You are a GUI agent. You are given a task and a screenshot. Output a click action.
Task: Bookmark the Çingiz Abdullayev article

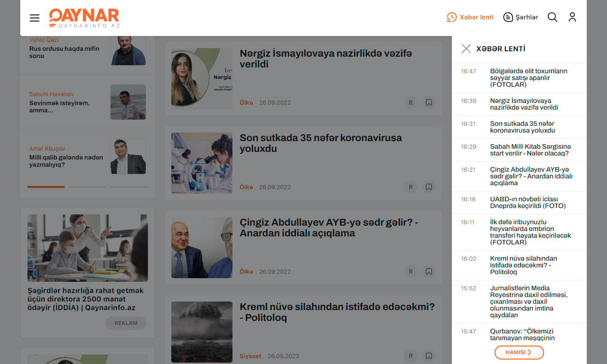click(x=429, y=271)
